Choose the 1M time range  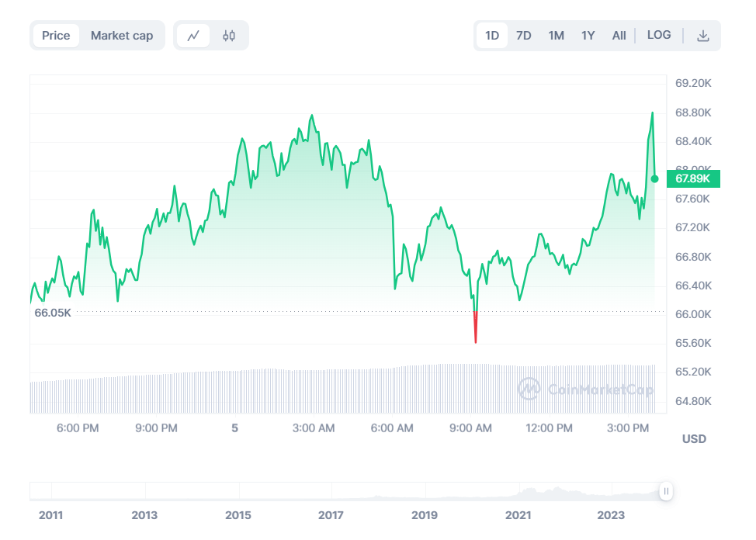pos(556,36)
